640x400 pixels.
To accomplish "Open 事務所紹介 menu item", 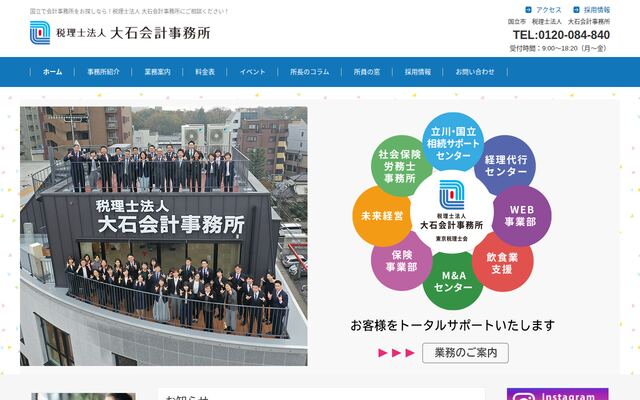I will [x=103, y=72].
